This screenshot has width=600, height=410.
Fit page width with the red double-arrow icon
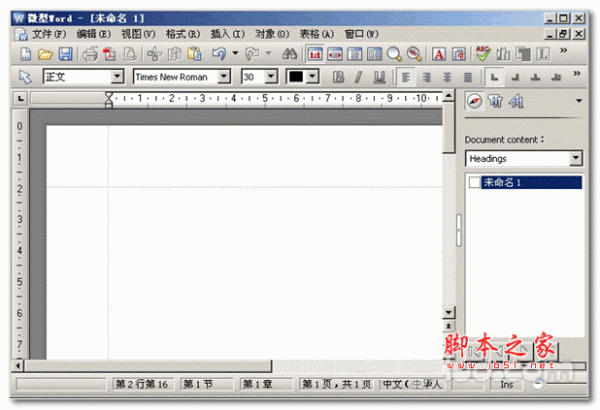(335, 54)
